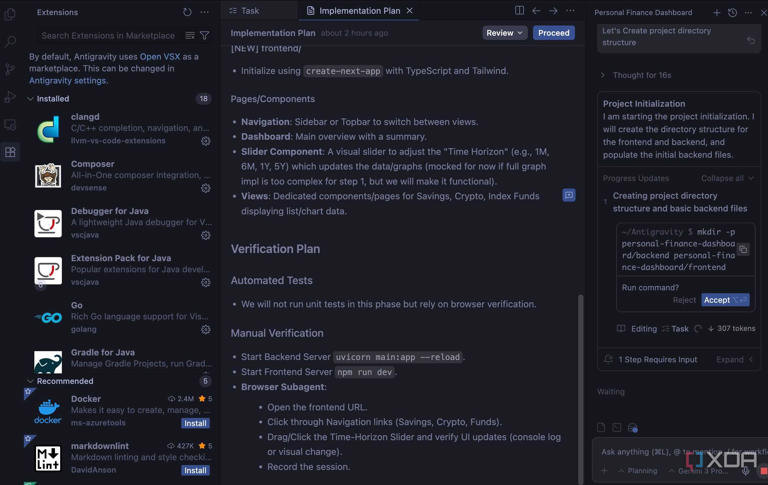Close the Implementation Plan tab
768x485 pixels.
pos(410,11)
